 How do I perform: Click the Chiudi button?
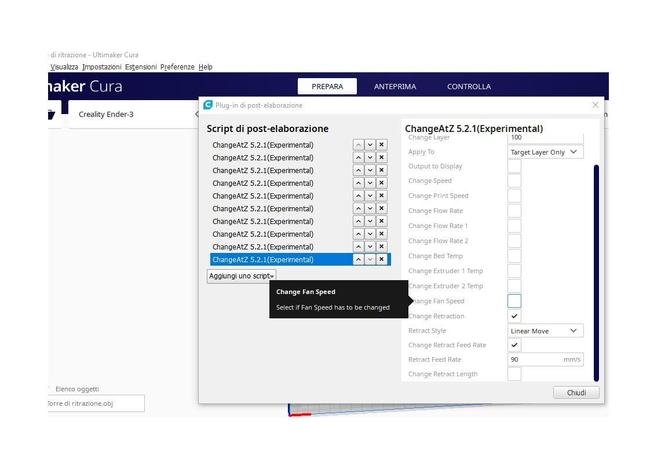coord(576,393)
